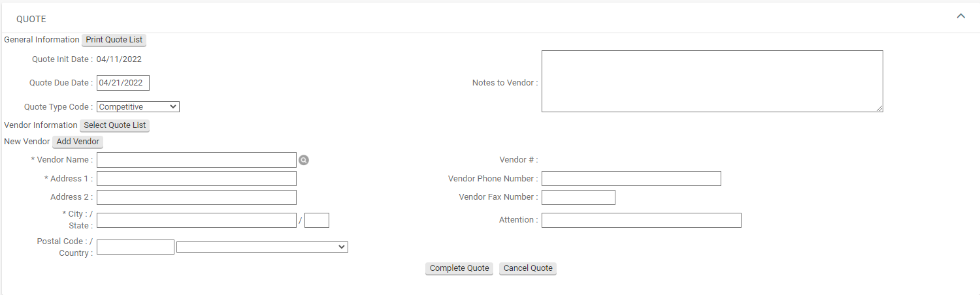This screenshot has width=980, height=295.
Task: Click the Address 2 input field
Action: (196, 197)
